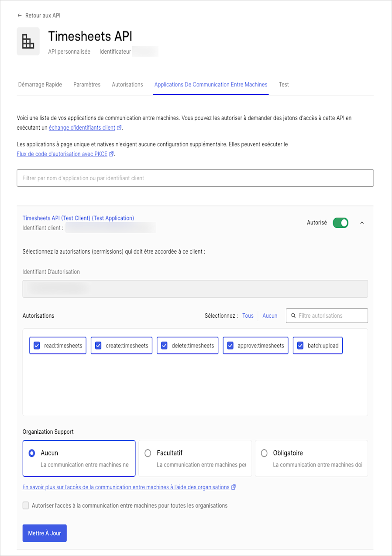Select all permissions with Tous link
Image resolution: width=392 pixels, height=556 pixels.
coord(248,316)
